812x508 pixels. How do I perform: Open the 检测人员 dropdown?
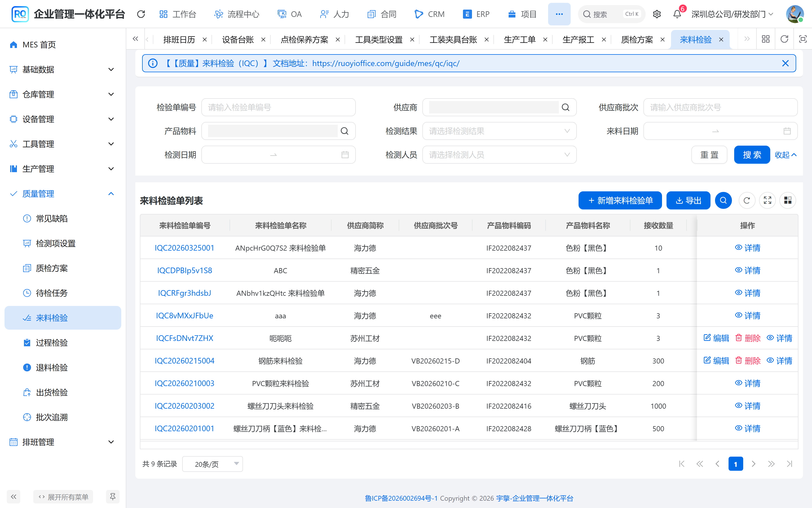pyautogui.click(x=499, y=155)
